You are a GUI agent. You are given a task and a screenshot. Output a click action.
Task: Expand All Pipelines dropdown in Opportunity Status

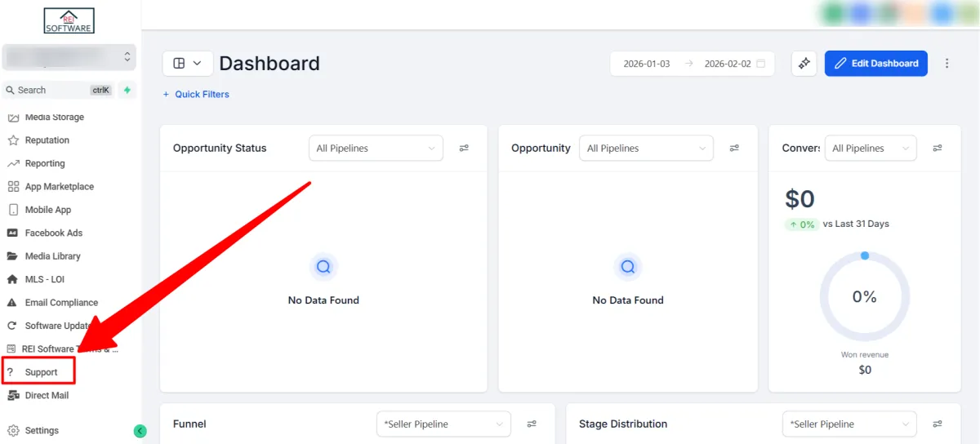point(376,149)
